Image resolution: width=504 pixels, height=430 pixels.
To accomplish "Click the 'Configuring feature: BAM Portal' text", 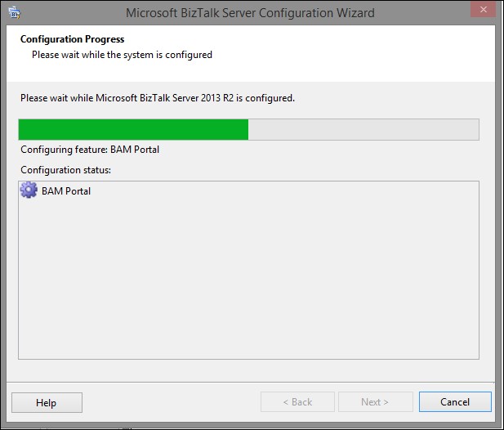I will (90, 150).
